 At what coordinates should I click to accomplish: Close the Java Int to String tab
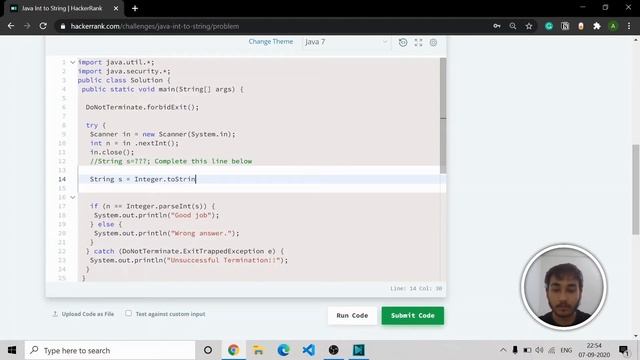tap(116, 8)
